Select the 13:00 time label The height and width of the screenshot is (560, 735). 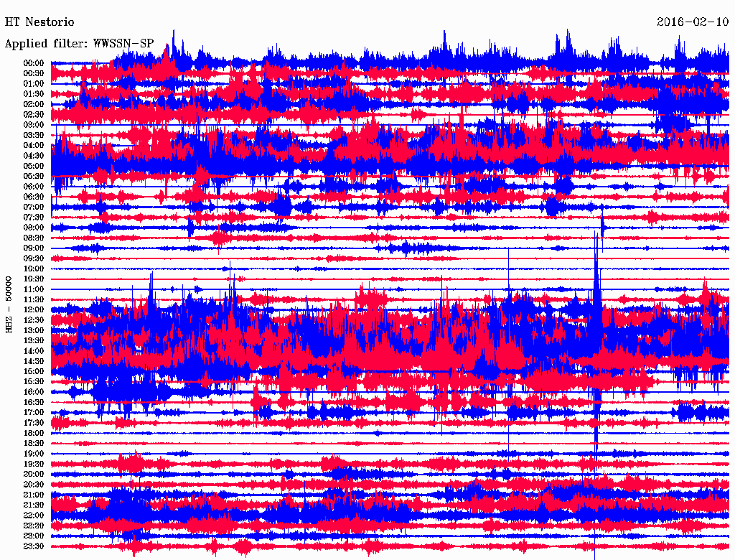pos(34,330)
